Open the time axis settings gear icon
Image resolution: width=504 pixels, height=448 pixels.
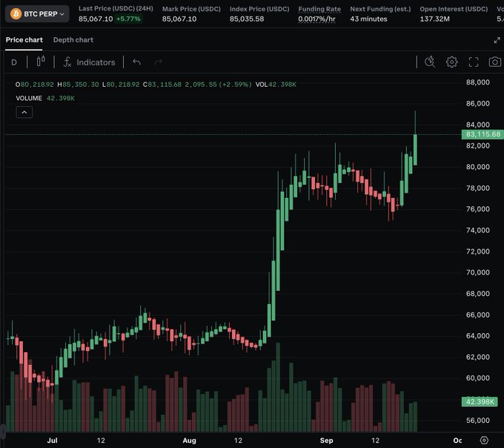tap(484, 441)
